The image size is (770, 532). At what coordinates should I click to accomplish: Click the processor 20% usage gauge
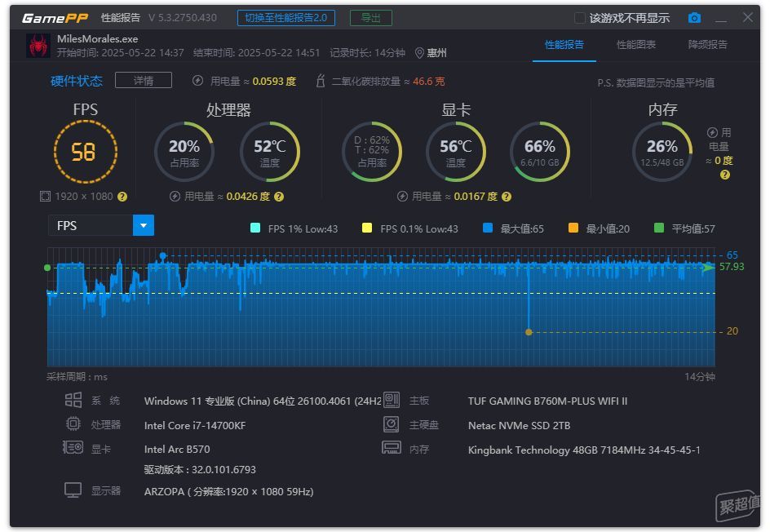(x=184, y=152)
